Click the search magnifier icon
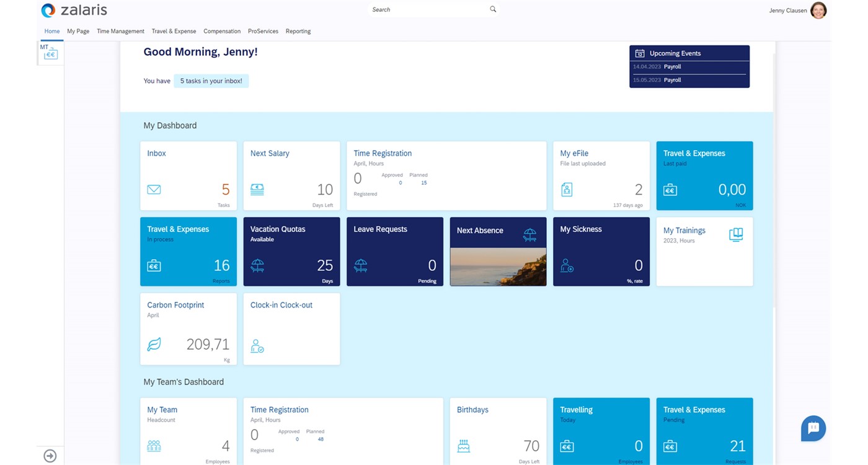This screenshot has height=465, width=868. tap(493, 9)
